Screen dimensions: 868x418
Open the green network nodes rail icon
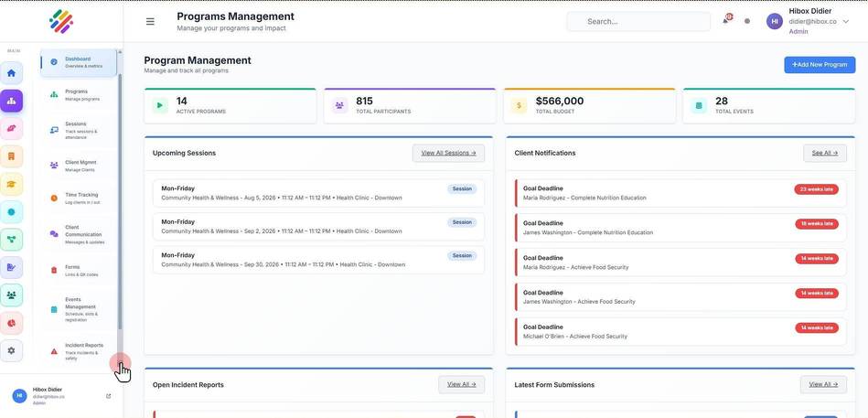12,240
